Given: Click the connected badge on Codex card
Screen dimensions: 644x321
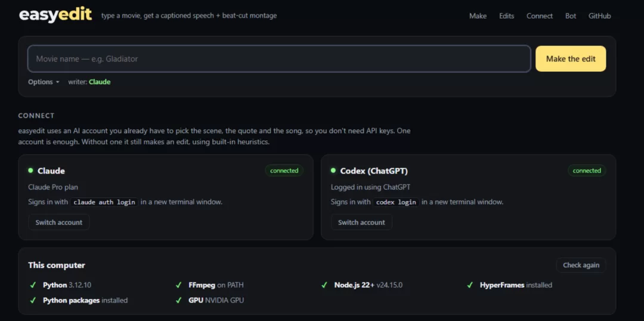Looking at the screenshot, I should click(x=587, y=171).
